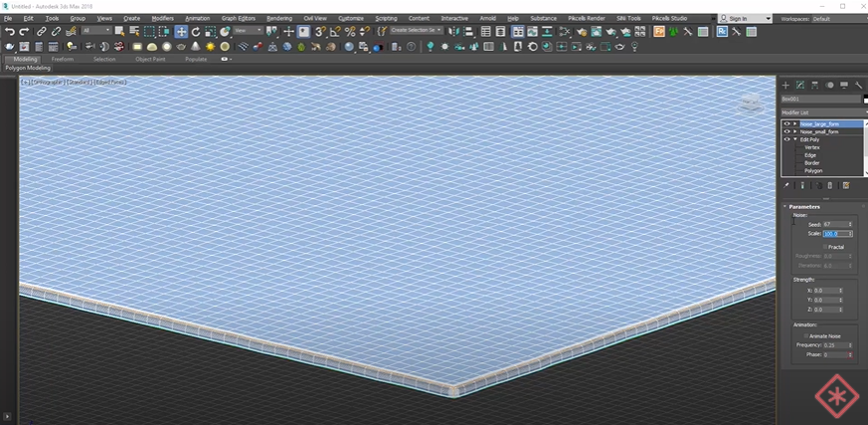Select the Move transform tool
This screenshot has width=868, height=425.
(181, 32)
